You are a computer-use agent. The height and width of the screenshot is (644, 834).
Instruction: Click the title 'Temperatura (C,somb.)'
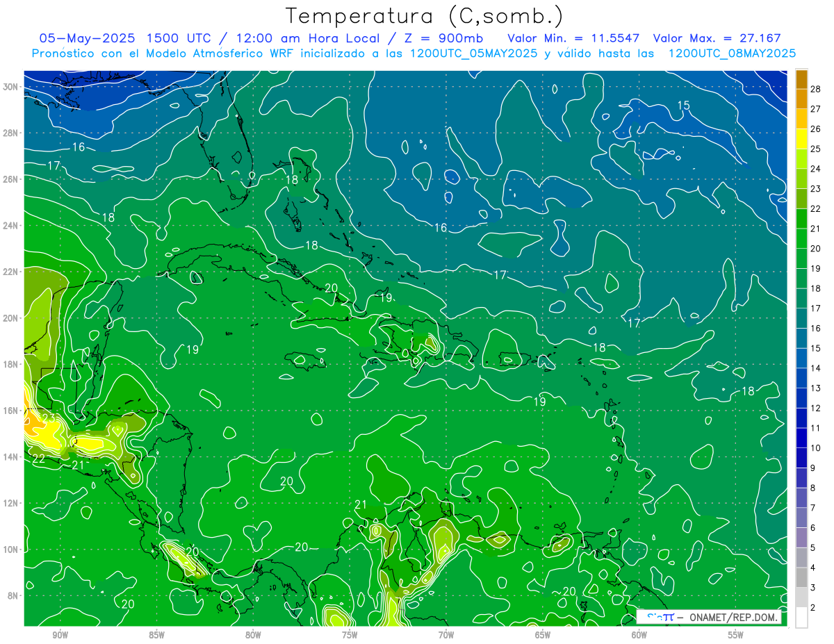tap(425, 17)
